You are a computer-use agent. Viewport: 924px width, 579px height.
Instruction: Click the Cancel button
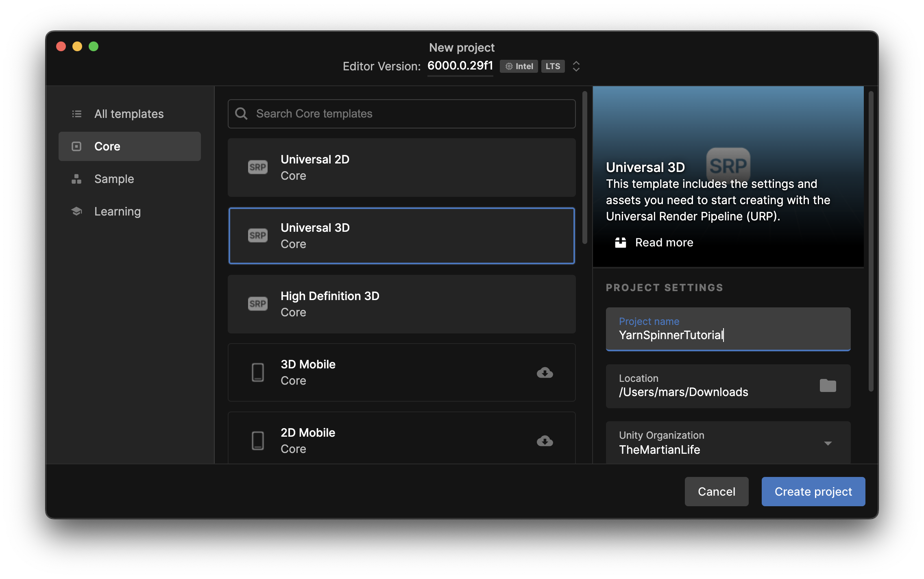pyautogui.click(x=717, y=492)
